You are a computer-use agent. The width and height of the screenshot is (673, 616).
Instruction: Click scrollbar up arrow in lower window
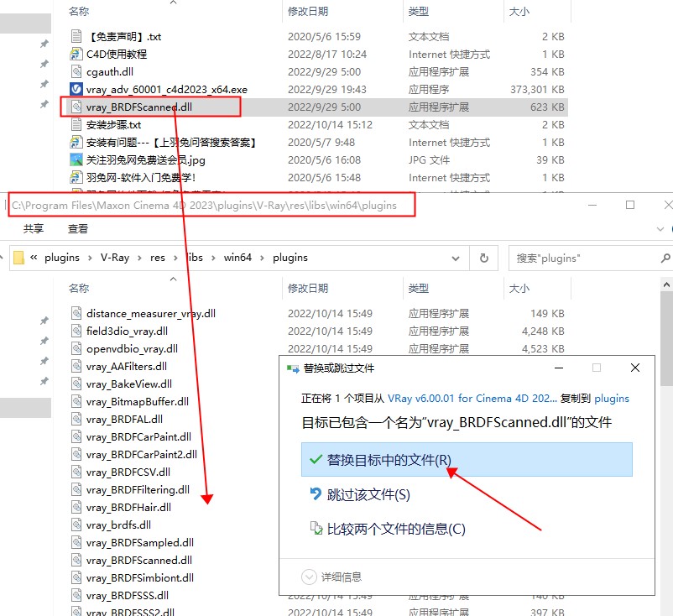click(666, 285)
